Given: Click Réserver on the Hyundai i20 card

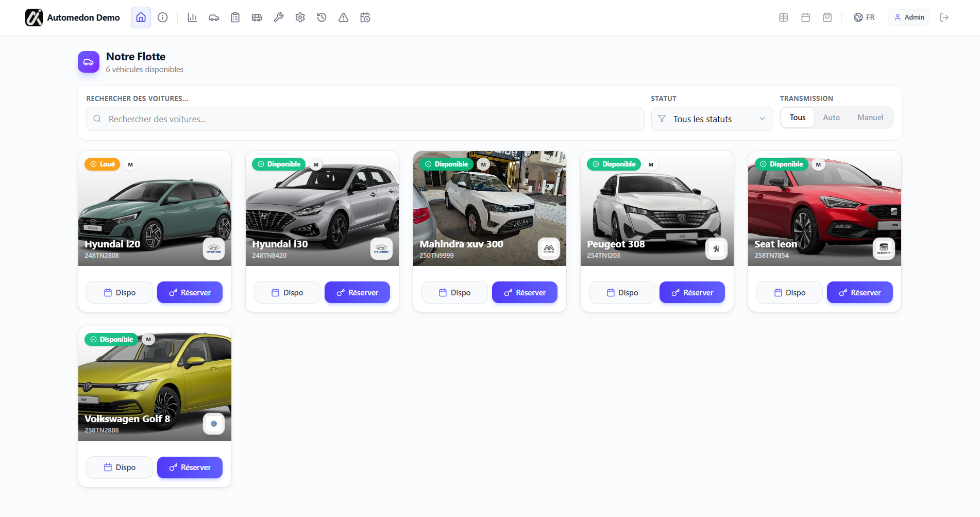Looking at the screenshot, I should (190, 292).
